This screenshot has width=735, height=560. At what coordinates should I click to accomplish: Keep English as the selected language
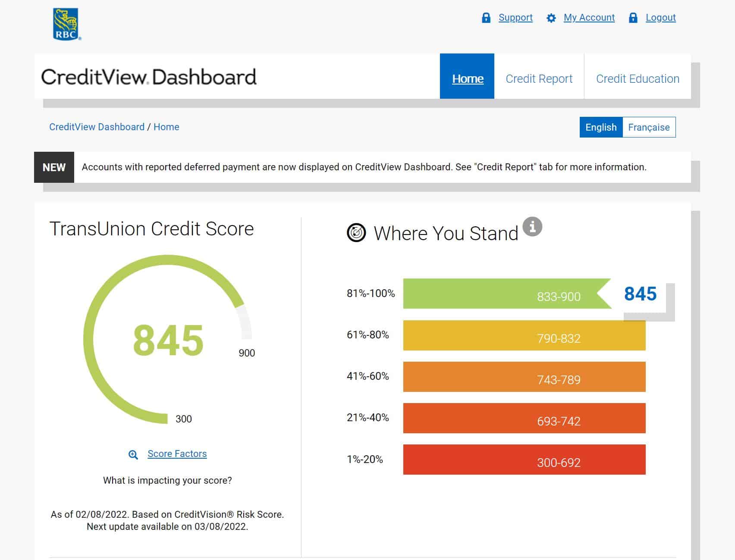click(x=600, y=127)
